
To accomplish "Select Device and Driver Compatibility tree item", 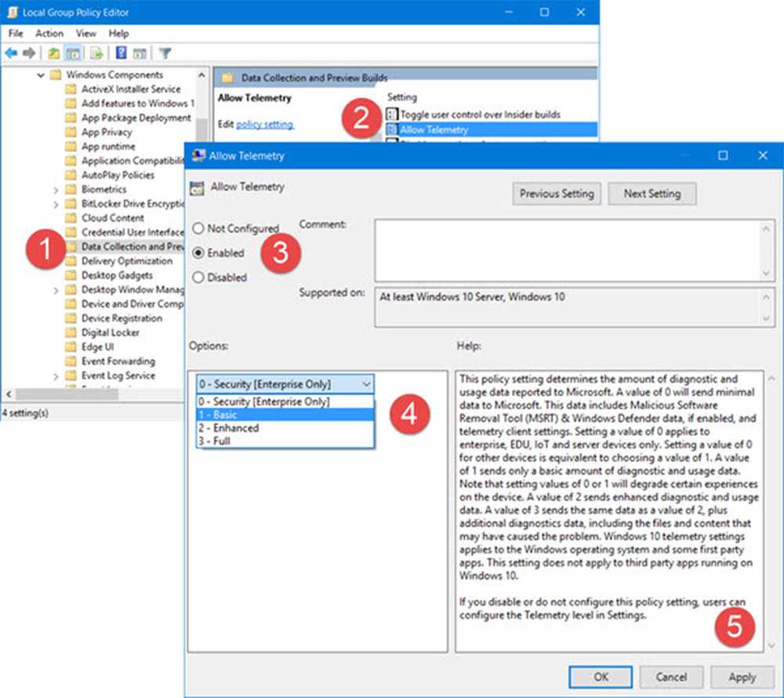I will pyautogui.click(x=132, y=304).
